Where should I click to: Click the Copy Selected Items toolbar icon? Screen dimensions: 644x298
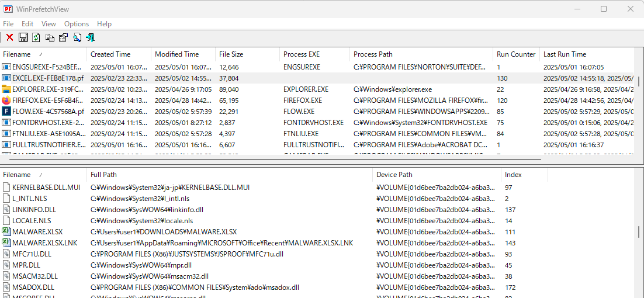[x=50, y=38]
